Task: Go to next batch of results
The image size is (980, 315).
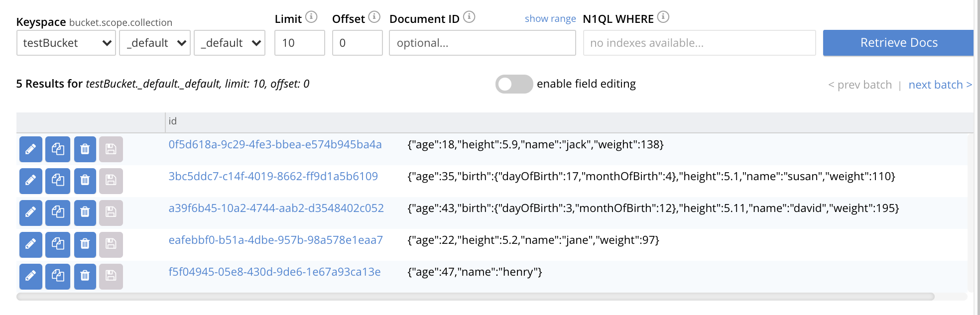Action: pyautogui.click(x=940, y=85)
